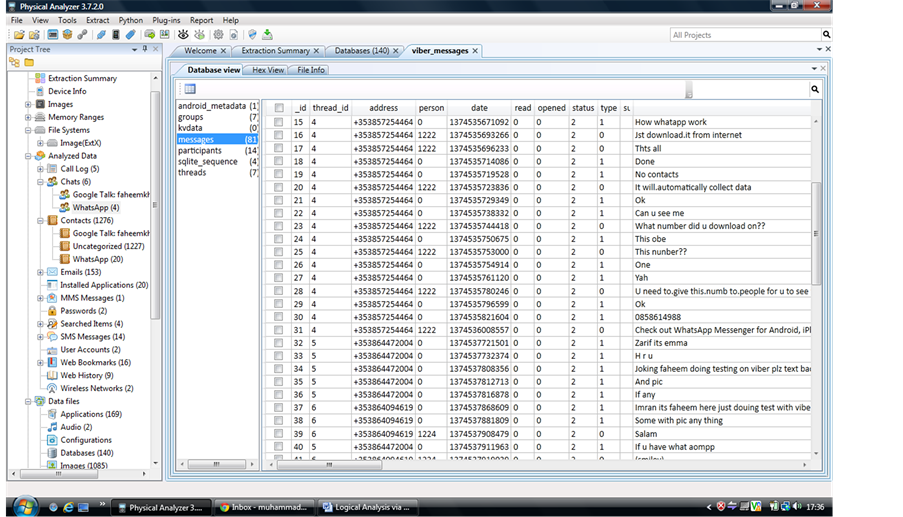Click the All Projects search magnifier icon
This screenshot has height=517, width=903.
tap(826, 35)
